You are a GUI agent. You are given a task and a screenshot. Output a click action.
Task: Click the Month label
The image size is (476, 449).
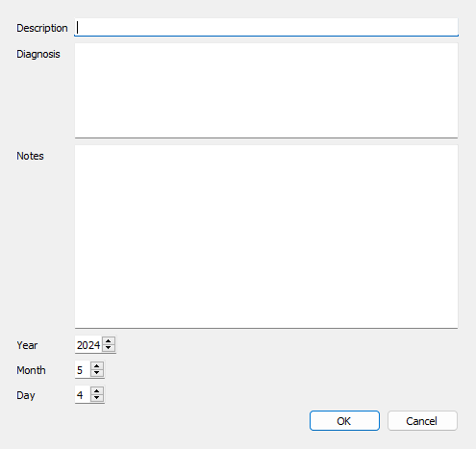pyautogui.click(x=31, y=370)
